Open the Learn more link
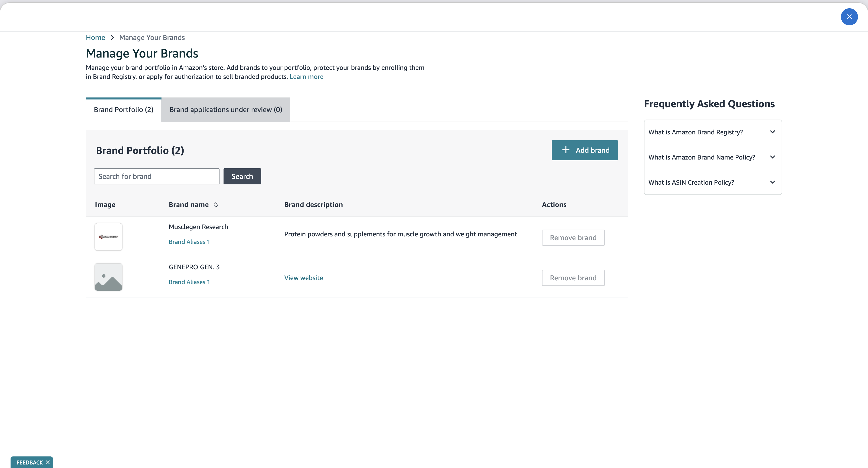Image resolution: width=868 pixels, height=468 pixels. click(x=306, y=76)
